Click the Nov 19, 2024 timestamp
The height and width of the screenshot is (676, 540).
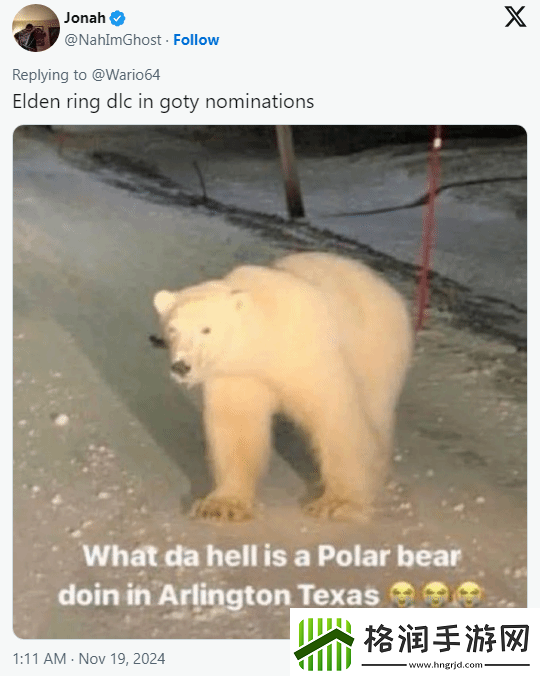point(122,659)
